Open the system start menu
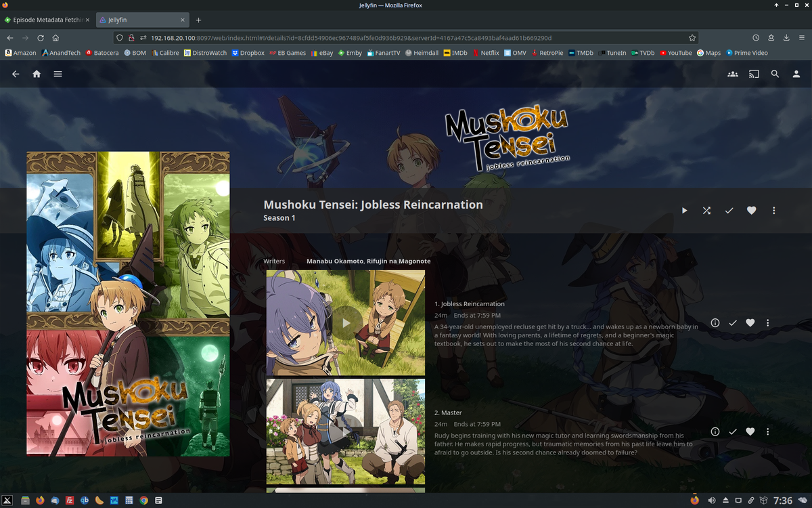The height and width of the screenshot is (508, 812). coord(8,501)
